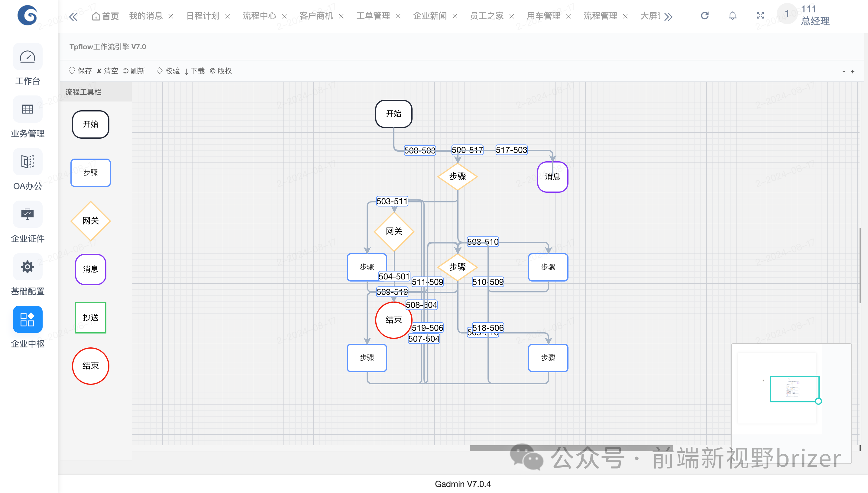Click the minimap viewport thumbnail
The image size is (868, 493).
pos(794,389)
